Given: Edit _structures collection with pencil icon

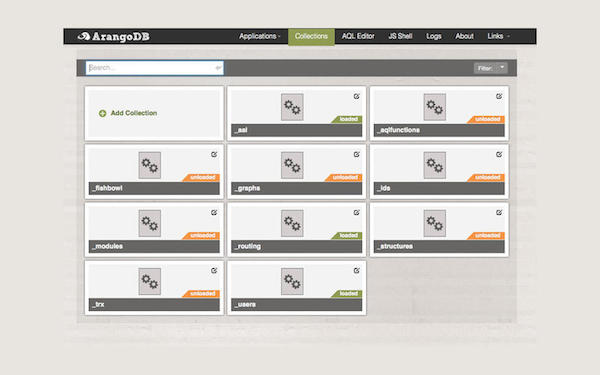Looking at the screenshot, I should pyautogui.click(x=499, y=212).
